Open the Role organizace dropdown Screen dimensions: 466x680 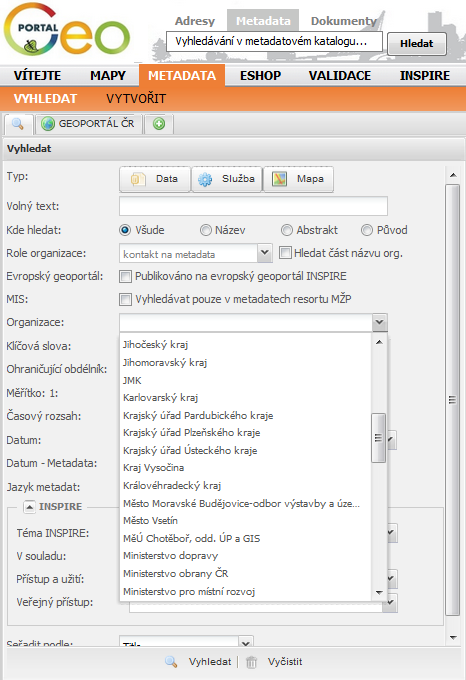click(x=264, y=253)
